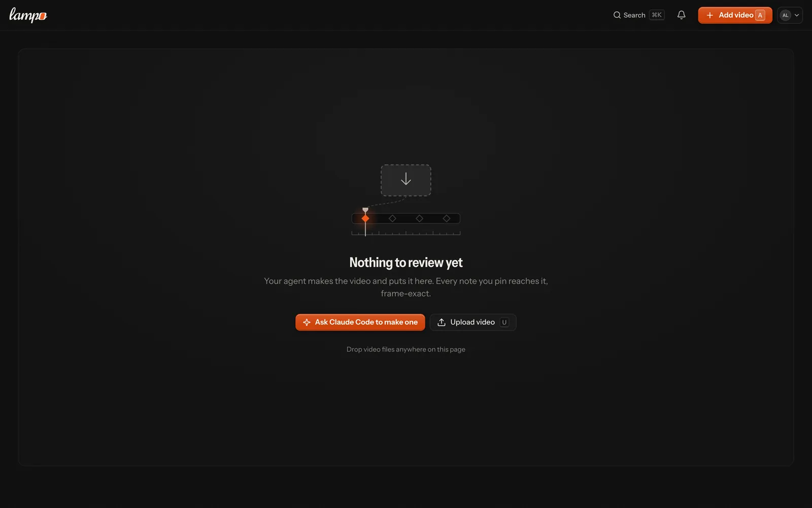Click the "Nothing to review yet" heading

(x=406, y=263)
